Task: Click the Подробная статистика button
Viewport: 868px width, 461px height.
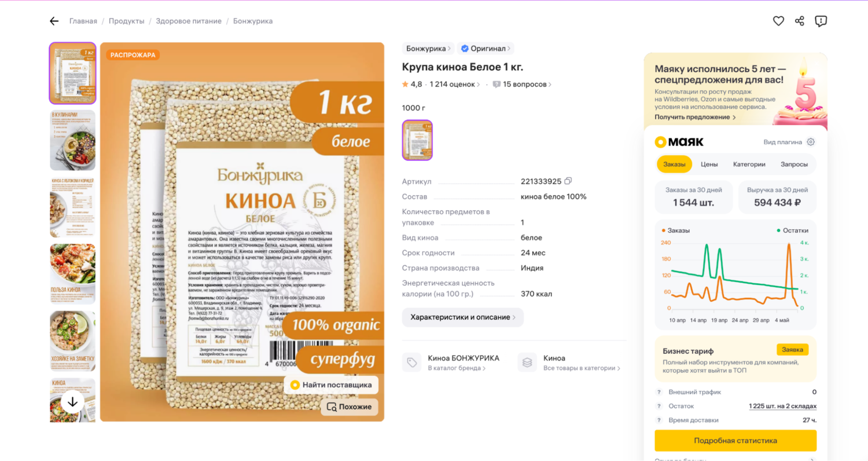Action: [x=735, y=441]
